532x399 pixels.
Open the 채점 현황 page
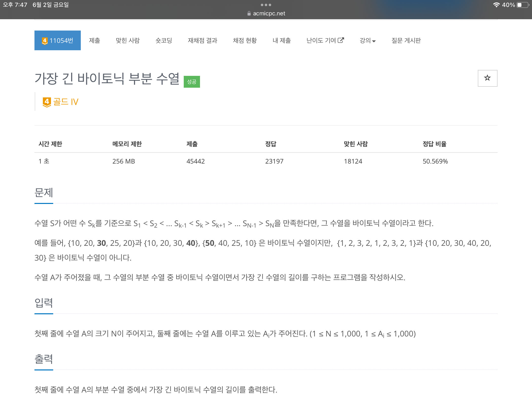pyautogui.click(x=245, y=40)
